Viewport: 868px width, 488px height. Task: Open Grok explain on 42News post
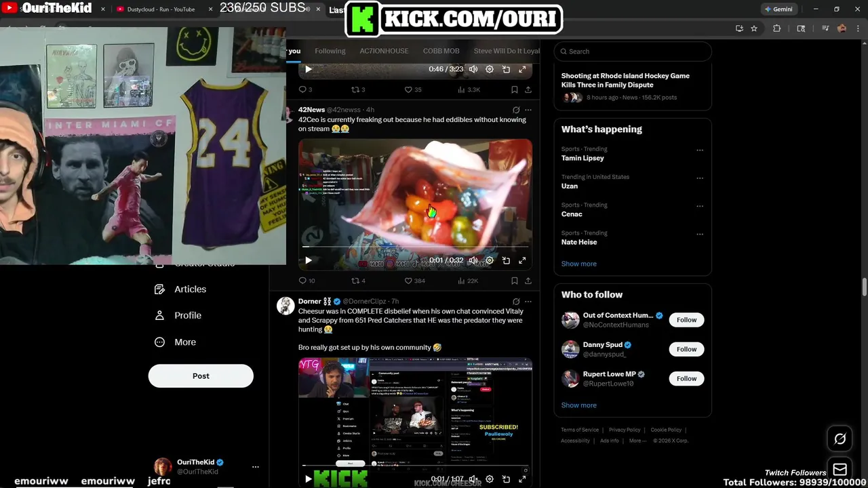[516, 110]
